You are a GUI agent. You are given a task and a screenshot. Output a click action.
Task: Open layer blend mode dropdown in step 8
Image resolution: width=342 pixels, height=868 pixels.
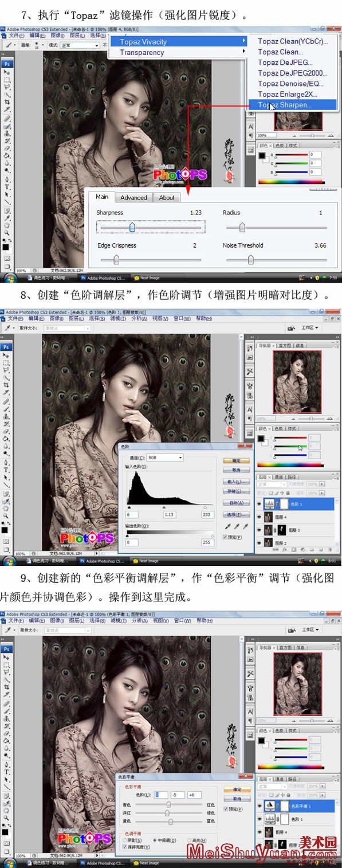click(270, 484)
